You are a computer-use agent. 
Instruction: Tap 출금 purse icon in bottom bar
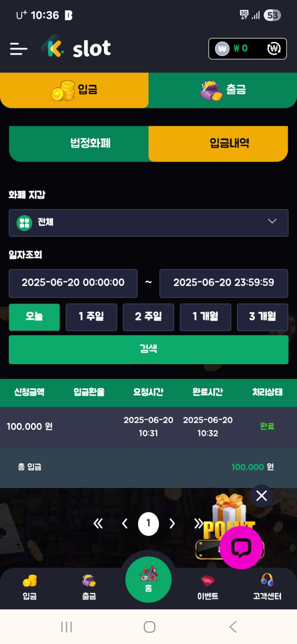(x=89, y=588)
